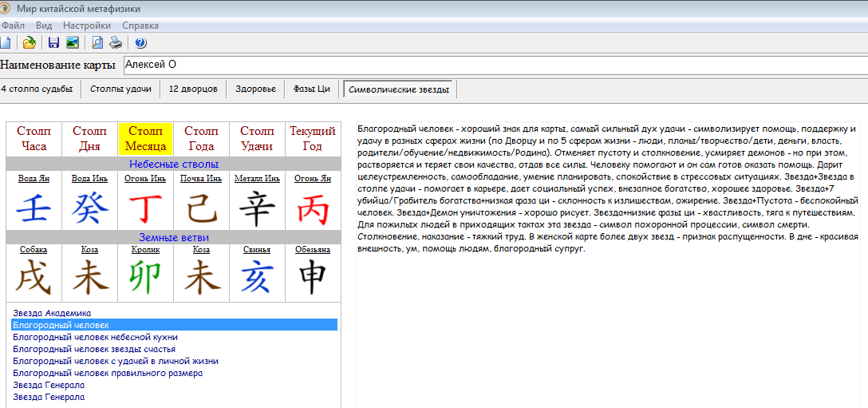Viewport: 868px width, 408px height.
Task: Select the blue 壬 heavenly stem glyph
Action: click(x=34, y=211)
